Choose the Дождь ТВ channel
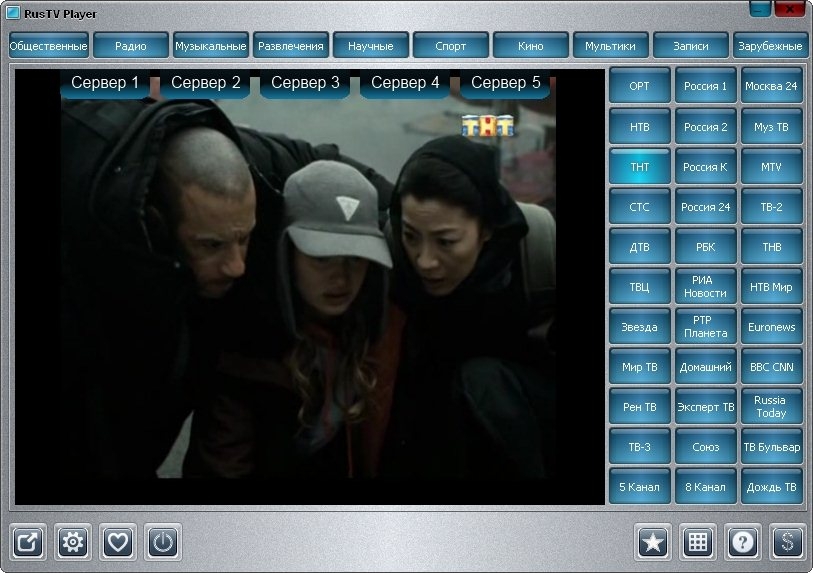The width and height of the screenshot is (813, 573). click(x=771, y=487)
